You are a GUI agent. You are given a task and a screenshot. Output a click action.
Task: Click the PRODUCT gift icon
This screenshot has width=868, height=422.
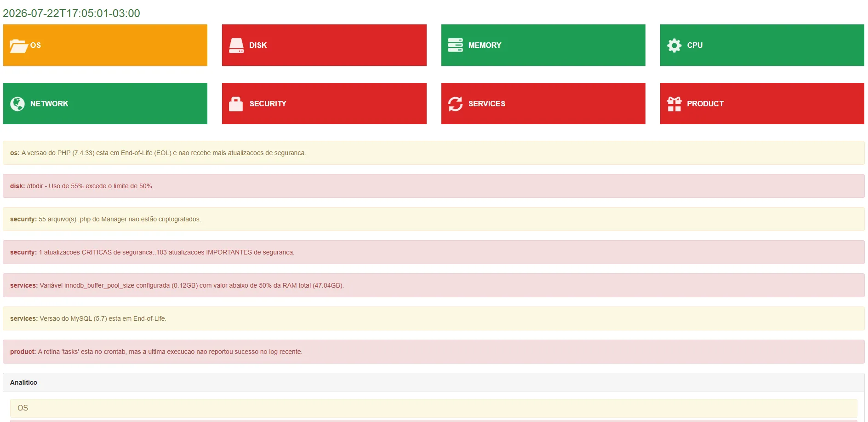point(674,104)
